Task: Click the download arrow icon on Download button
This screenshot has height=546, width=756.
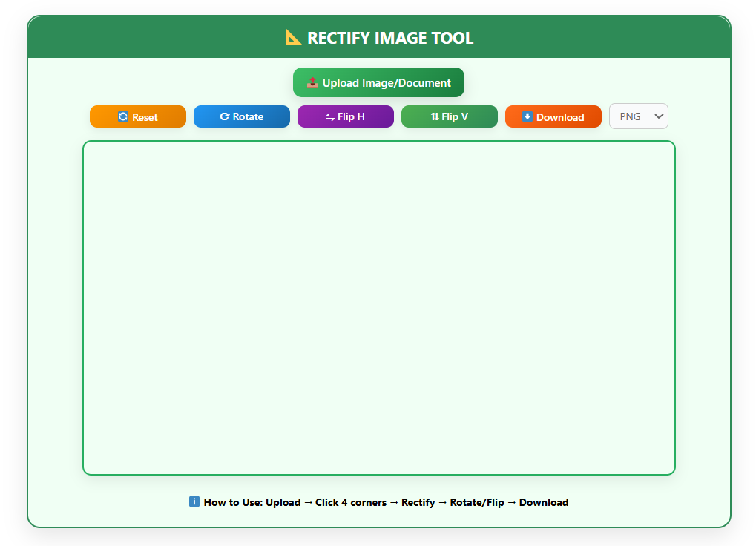Action: [x=527, y=116]
